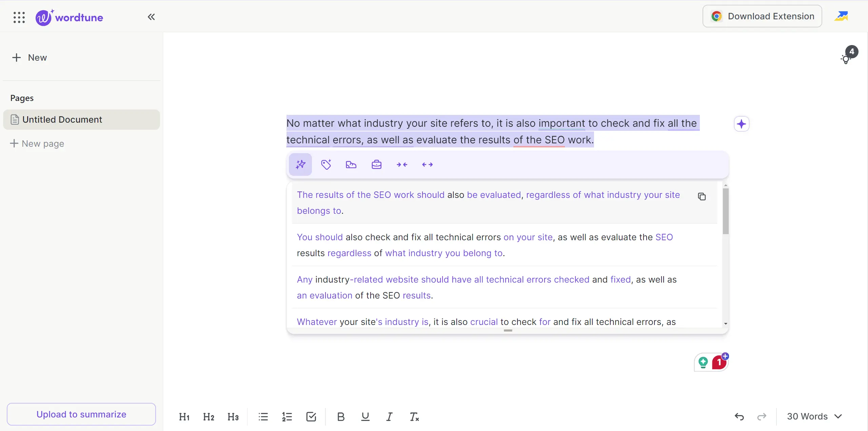Toggle underline formatting
868x431 pixels.
coord(365,417)
